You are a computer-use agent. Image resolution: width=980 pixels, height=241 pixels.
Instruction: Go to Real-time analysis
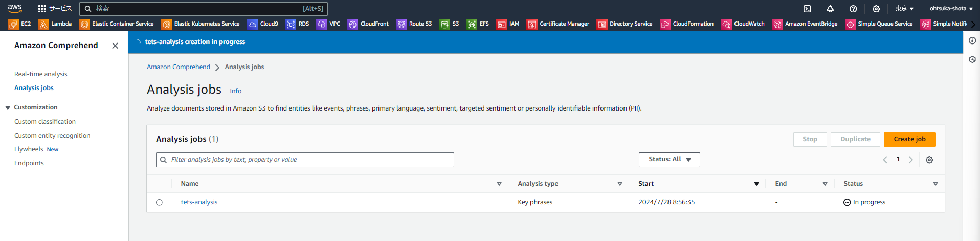coord(40,74)
